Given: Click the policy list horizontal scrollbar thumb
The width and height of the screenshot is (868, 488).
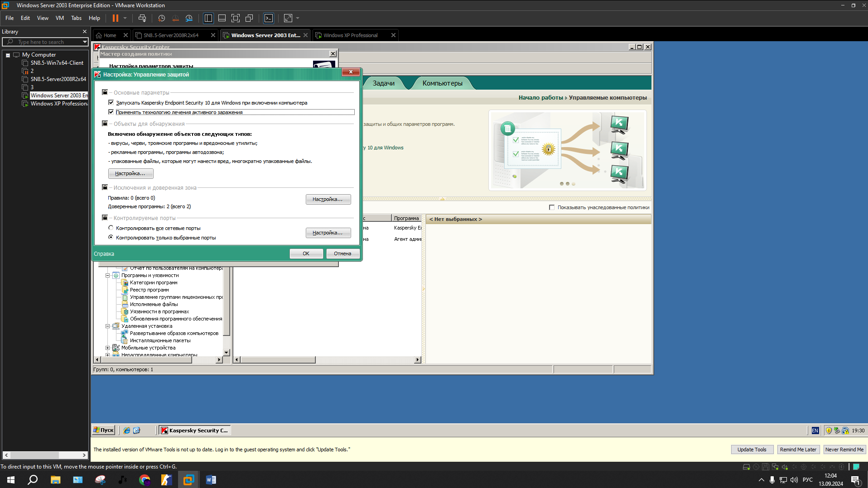Looking at the screenshot, I should tap(278, 360).
